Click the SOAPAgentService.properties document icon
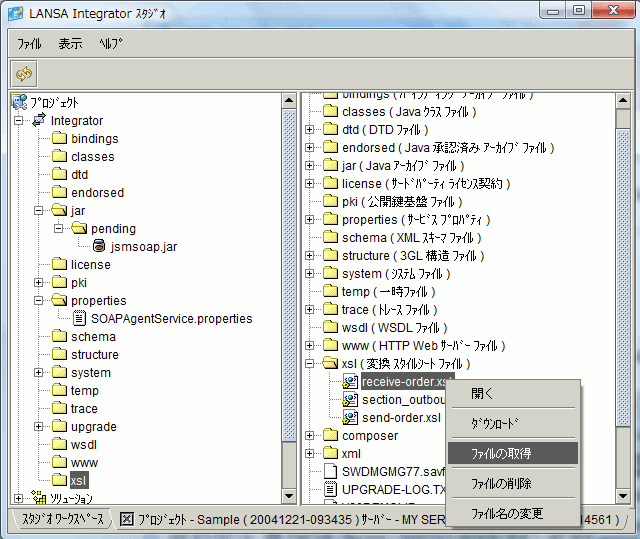Viewport: 640px width, 539px height. [x=79, y=318]
